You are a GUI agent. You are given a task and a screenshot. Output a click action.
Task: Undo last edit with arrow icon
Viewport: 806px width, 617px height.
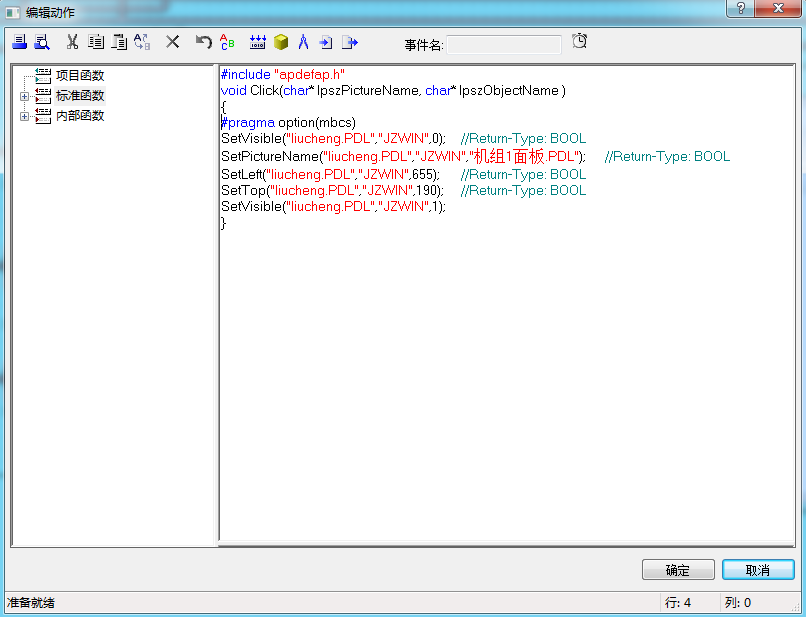coord(204,42)
